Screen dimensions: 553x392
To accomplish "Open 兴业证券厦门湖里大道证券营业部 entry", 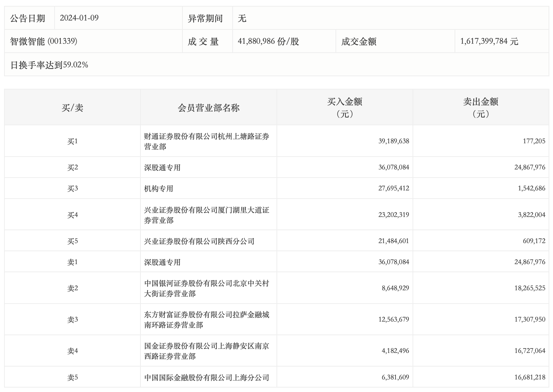I will [x=206, y=215].
